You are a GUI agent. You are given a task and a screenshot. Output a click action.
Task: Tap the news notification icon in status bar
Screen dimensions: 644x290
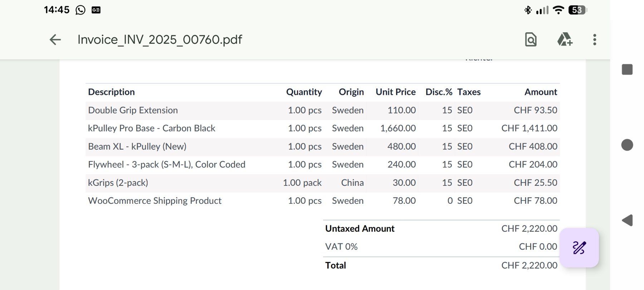pyautogui.click(x=96, y=10)
